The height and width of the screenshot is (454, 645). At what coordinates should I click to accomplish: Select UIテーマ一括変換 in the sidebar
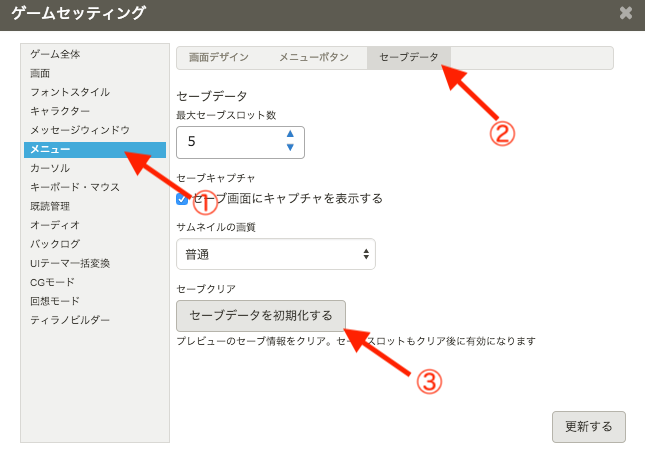pyautogui.click(x=70, y=263)
